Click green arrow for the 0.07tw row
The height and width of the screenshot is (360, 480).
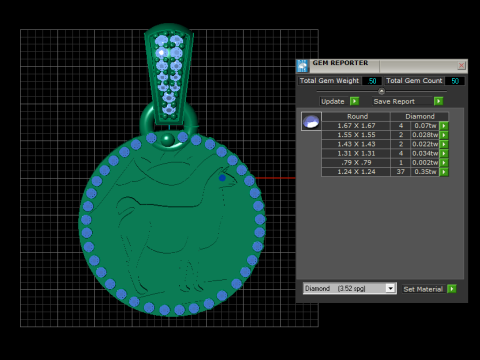point(444,126)
